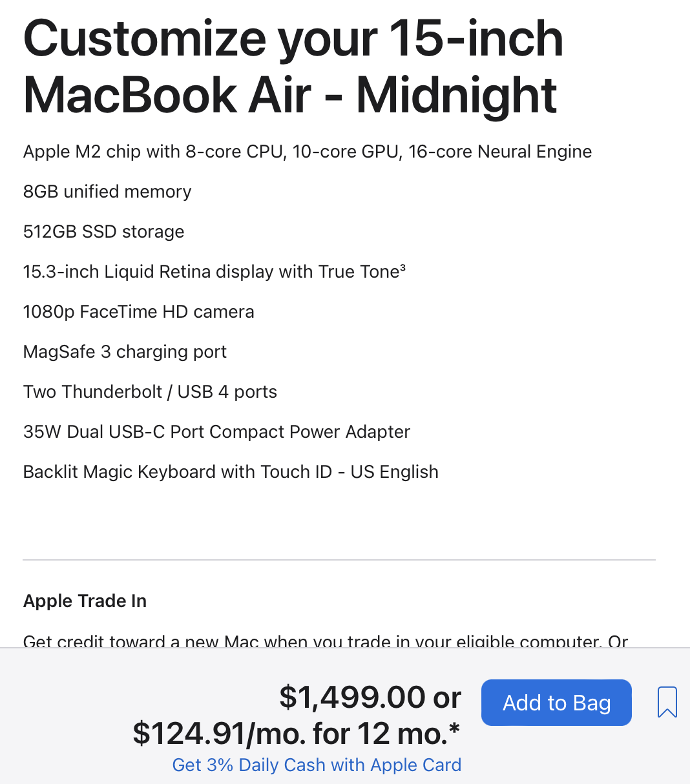Image resolution: width=690 pixels, height=784 pixels.
Task: Click the 512GB SSD storage text
Action: 103,232
